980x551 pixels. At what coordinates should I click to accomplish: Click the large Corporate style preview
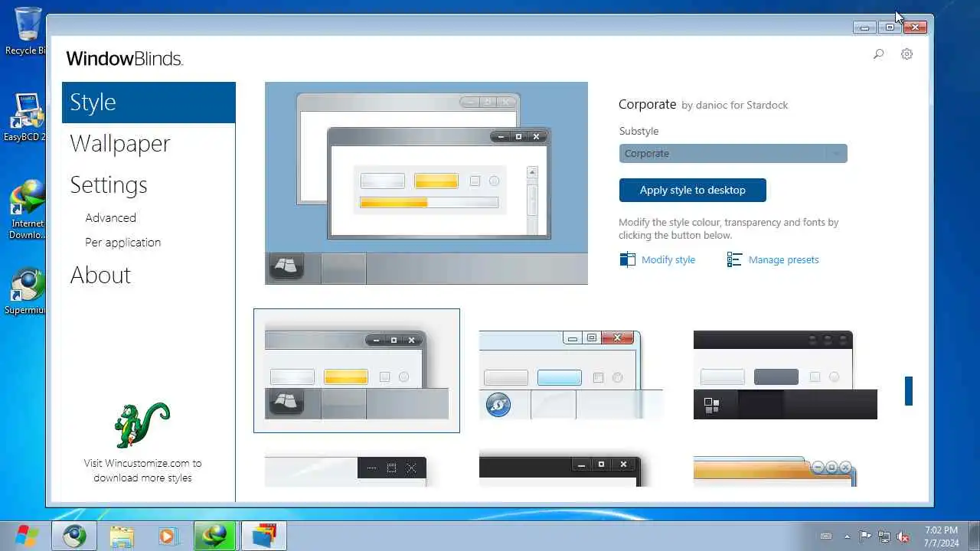point(426,183)
